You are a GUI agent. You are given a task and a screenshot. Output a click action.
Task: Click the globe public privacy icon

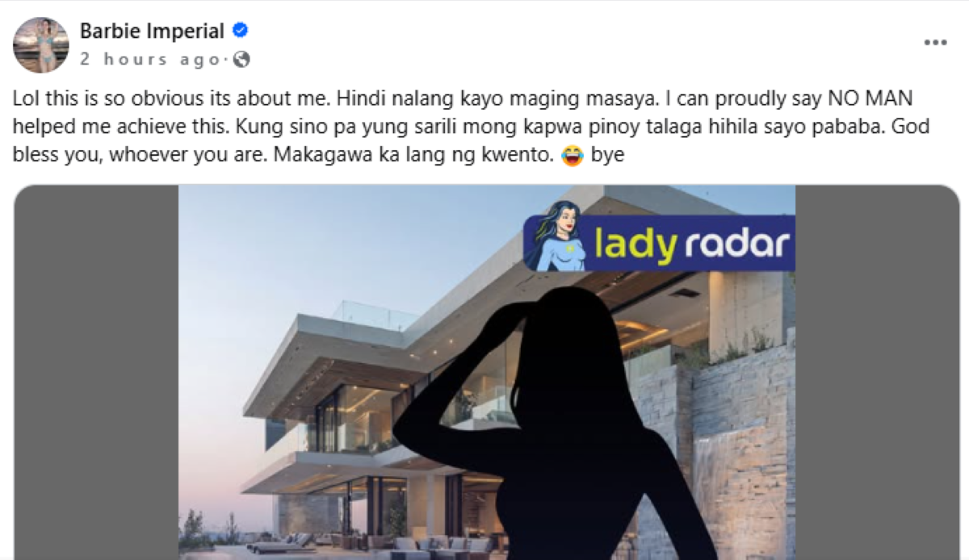(241, 59)
